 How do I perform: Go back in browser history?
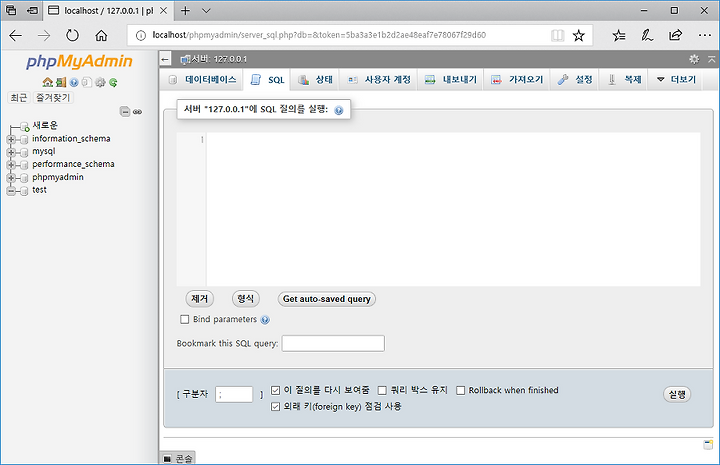point(16,35)
